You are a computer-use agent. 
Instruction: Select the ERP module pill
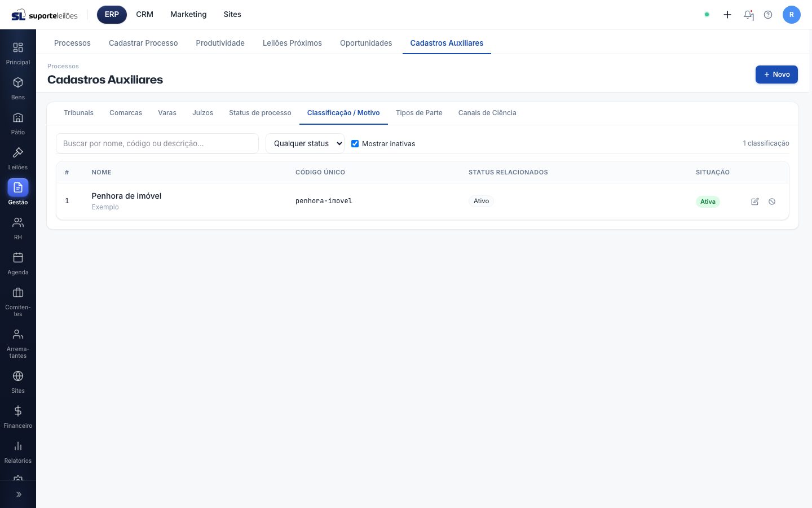click(x=112, y=15)
